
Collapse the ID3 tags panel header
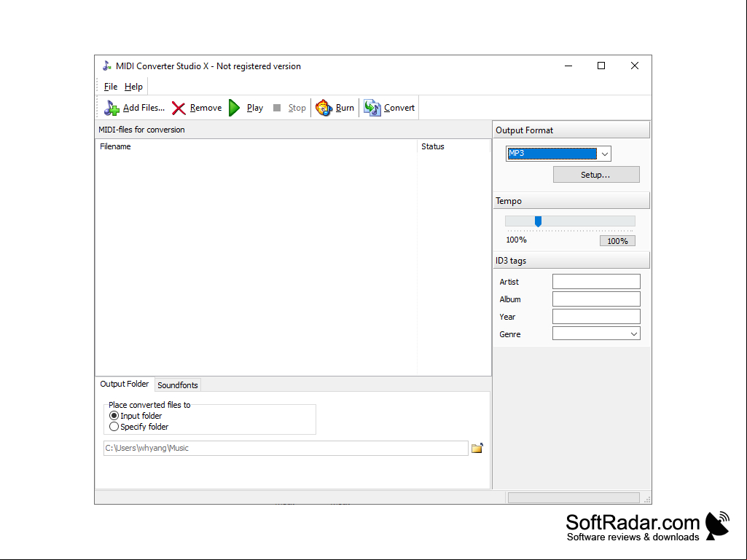pyautogui.click(x=571, y=261)
